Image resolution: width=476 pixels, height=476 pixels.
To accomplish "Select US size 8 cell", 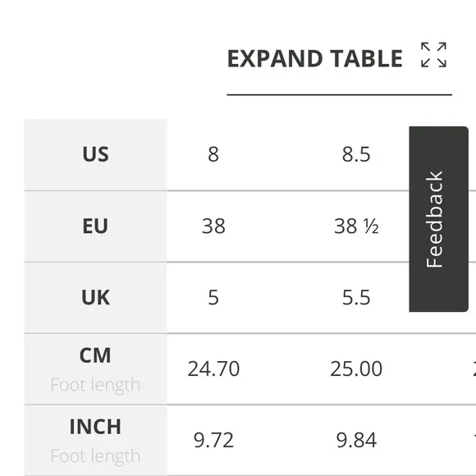I will click(x=213, y=154).
